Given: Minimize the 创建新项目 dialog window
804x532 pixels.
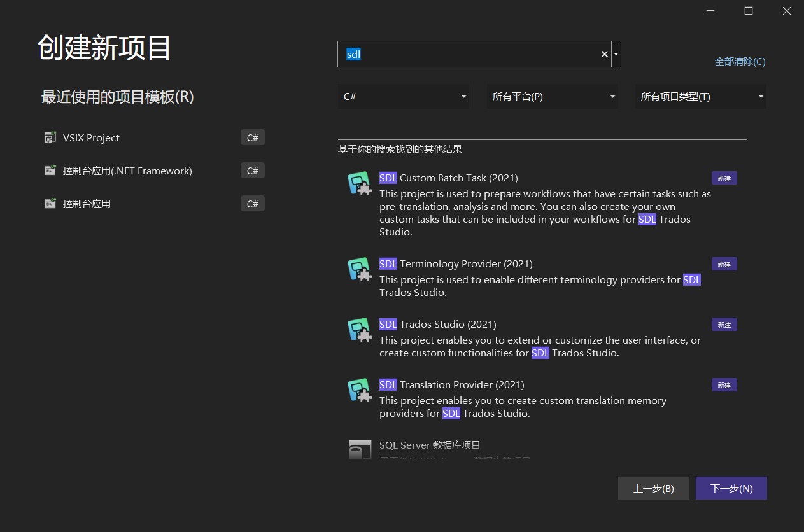Looking at the screenshot, I should click(x=710, y=11).
